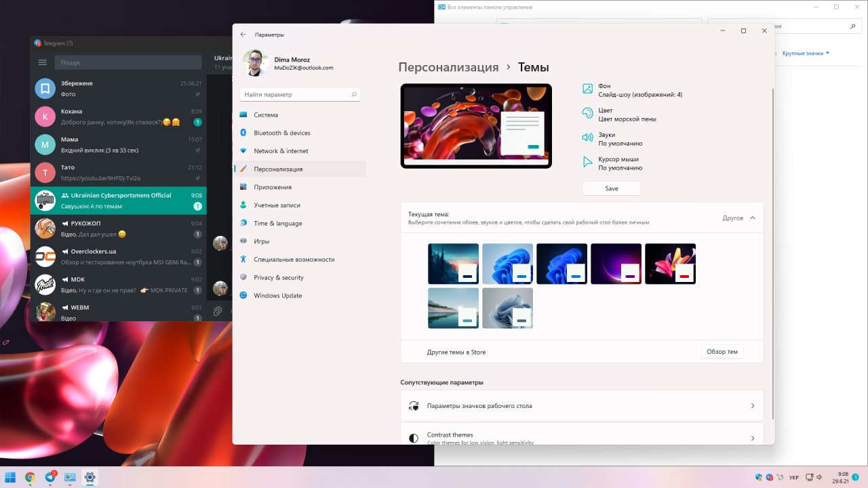Select the sunrise lake landscape theme
This screenshot has width=868, height=488.
(x=453, y=308)
